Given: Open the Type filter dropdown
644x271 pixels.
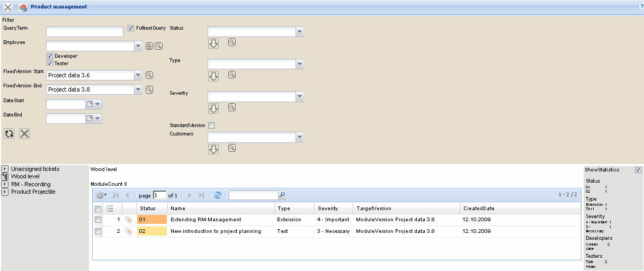Looking at the screenshot, I should tap(300, 64).
